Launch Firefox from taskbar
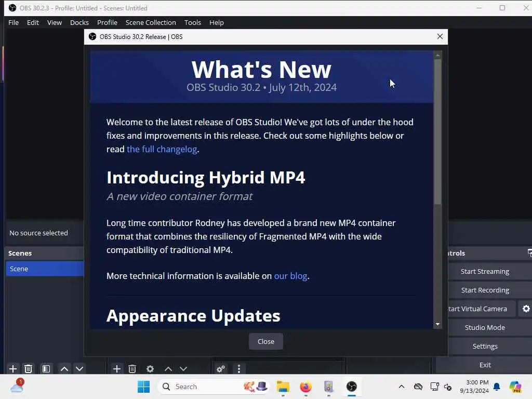Image resolution: width=532 pixels, height=399 pixels. pos(305,387)
